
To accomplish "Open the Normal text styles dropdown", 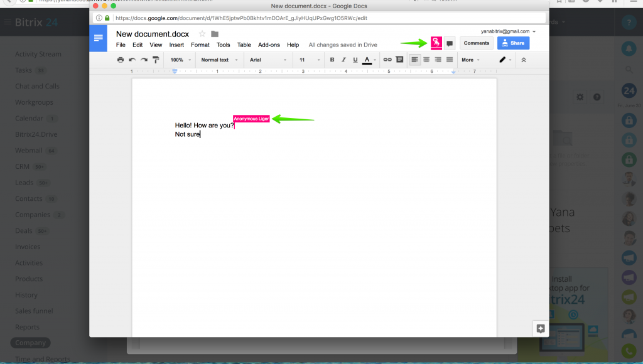I will click(x=219, y=60).
